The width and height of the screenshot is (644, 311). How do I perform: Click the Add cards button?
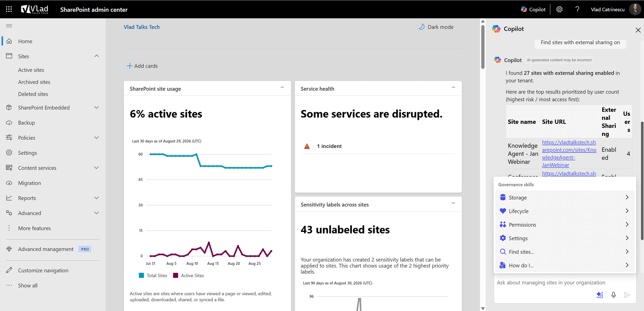point(142,66)
